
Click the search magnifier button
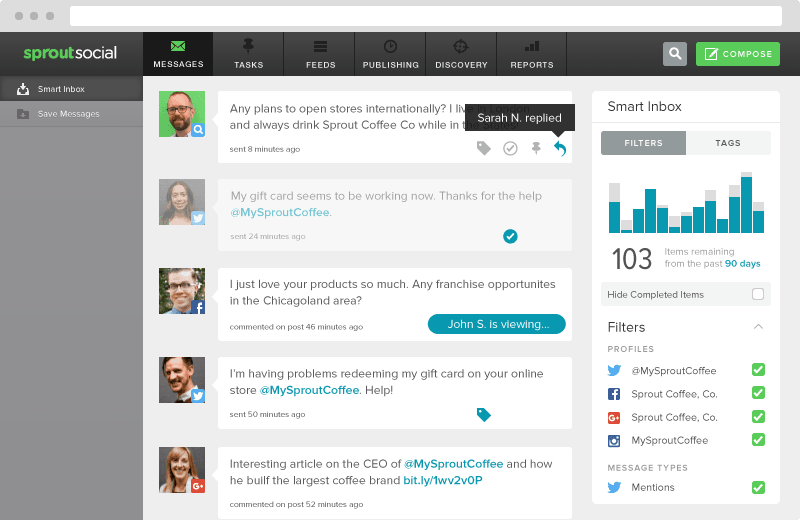pyautogui.click(x=674, y=54)
